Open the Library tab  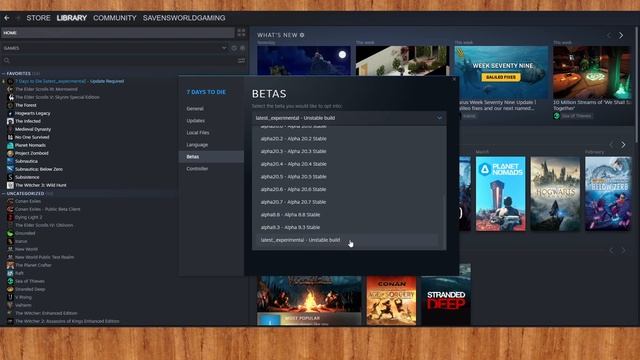(x=72, y=18)
